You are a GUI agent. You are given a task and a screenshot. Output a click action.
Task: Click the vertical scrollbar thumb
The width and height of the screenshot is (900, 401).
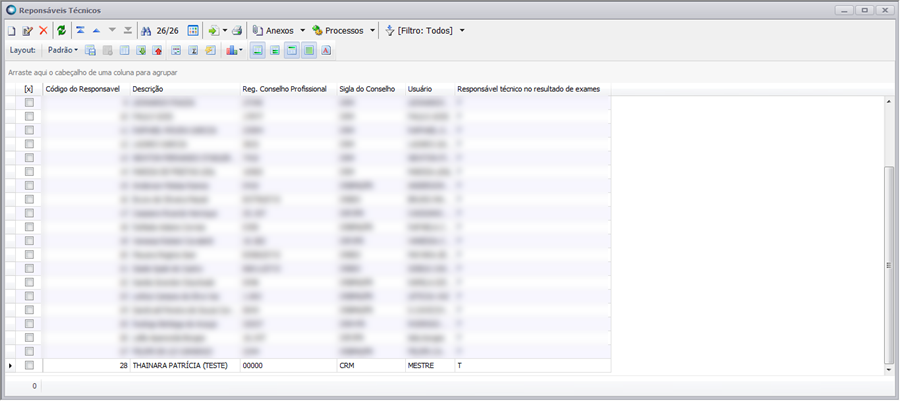(889, 266)
